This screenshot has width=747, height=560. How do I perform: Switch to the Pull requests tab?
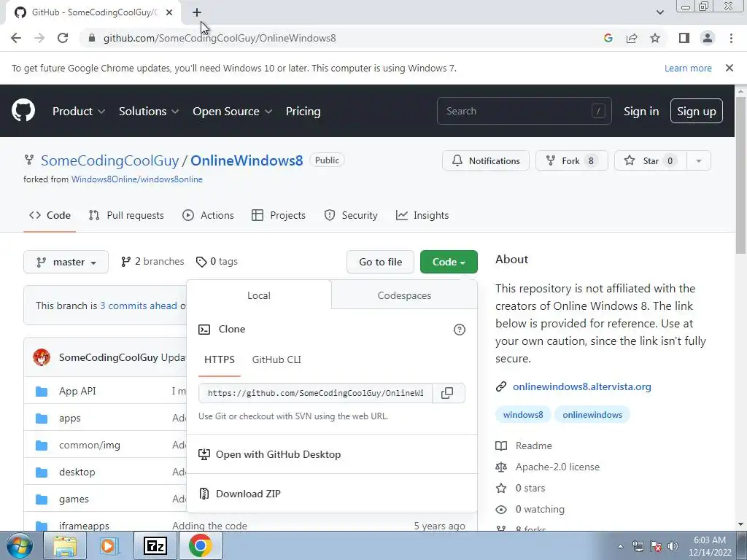click(126, 215)
